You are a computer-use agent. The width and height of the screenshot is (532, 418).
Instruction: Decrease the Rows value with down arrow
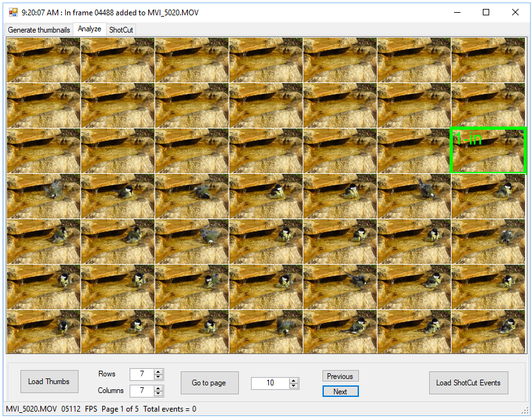[x=158, y=377]
